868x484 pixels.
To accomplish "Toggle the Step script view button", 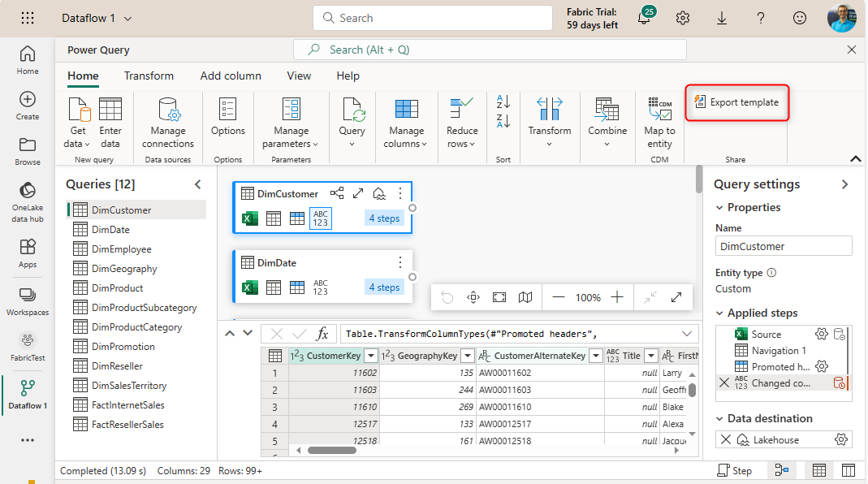I will coord(734,470).
